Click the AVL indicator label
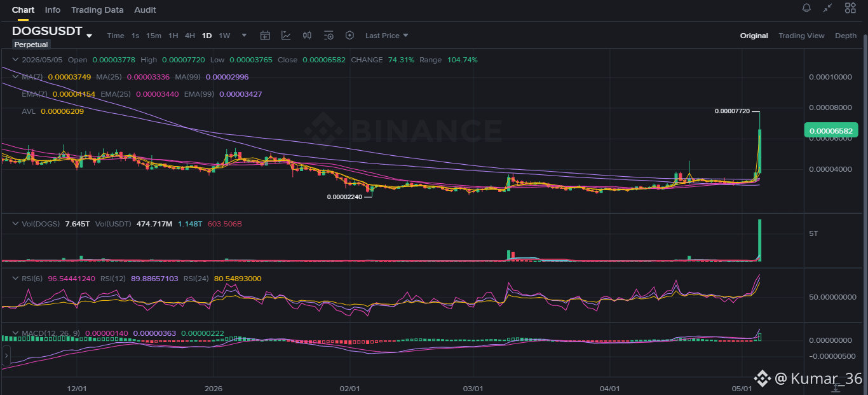The image size is (868, 395). (29, 111)
